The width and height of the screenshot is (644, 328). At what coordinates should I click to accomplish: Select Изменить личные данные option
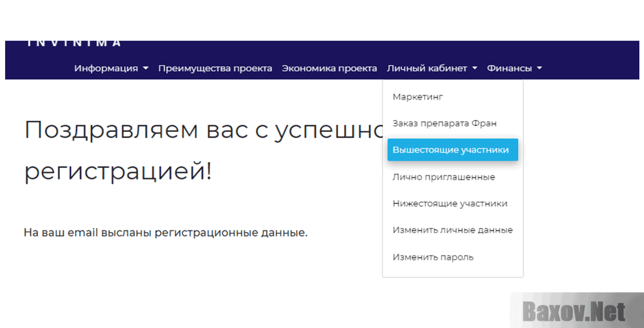tap(452, 230)
